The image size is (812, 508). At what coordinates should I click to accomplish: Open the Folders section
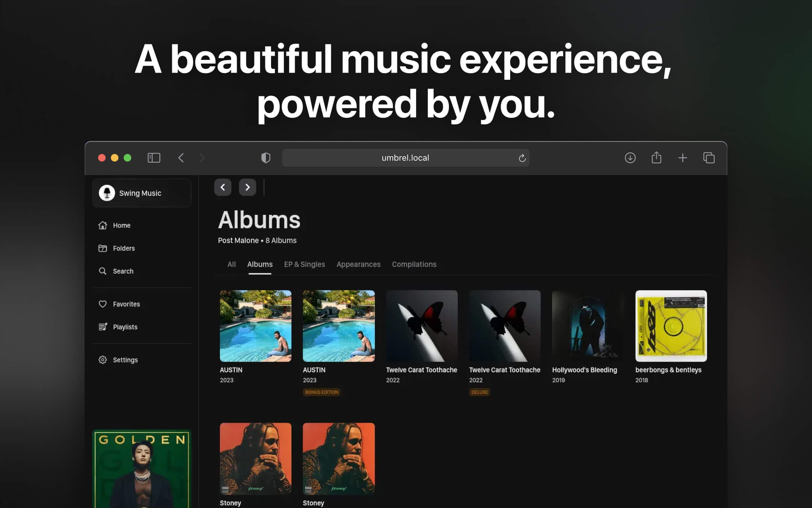click(x=123, y=248)
